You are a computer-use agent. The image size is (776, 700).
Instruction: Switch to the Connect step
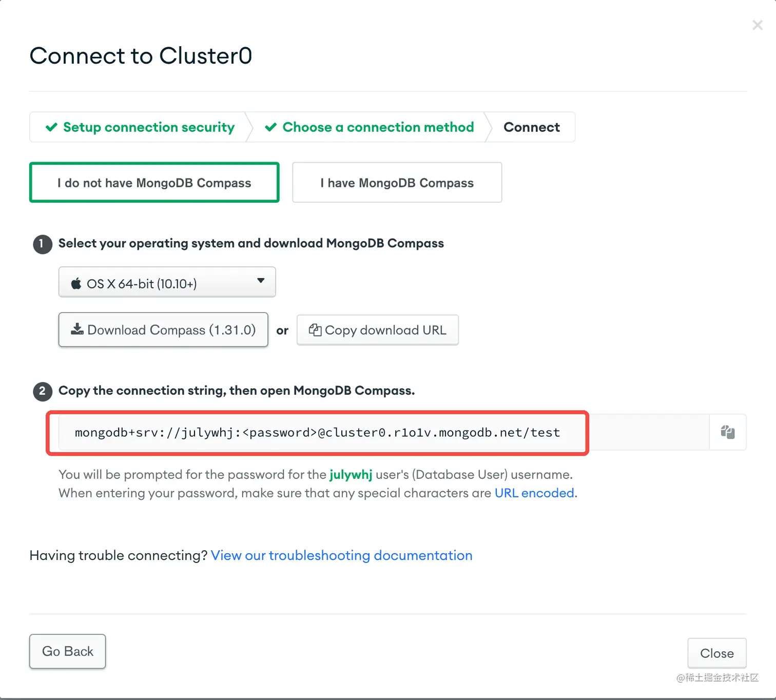pos(532,127)
